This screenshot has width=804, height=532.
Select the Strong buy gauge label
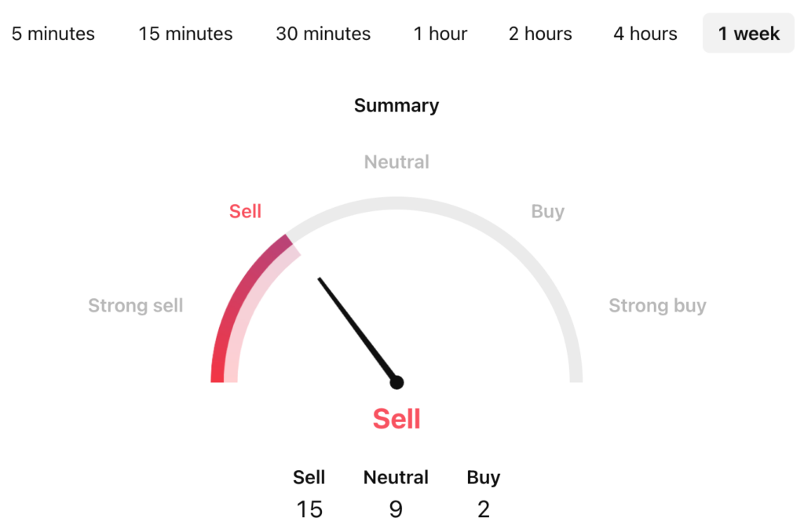coord(657,305)
